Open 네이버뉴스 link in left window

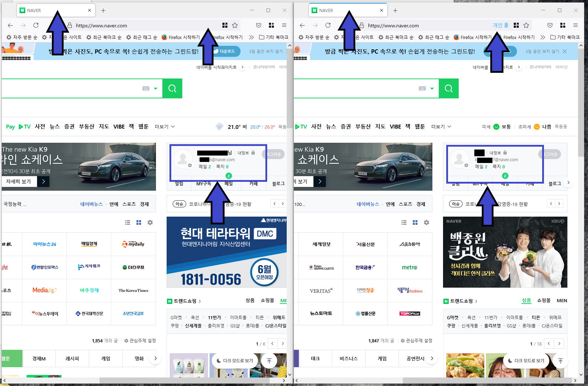[91, 204]
